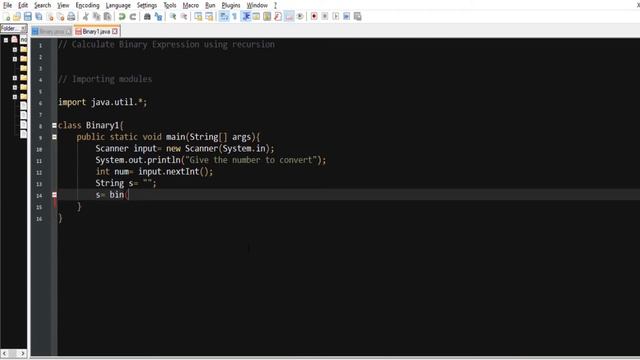This screenshot has height=360, width=640.
Task: Collapse the root node in folder tree
Action: [6, 40]
